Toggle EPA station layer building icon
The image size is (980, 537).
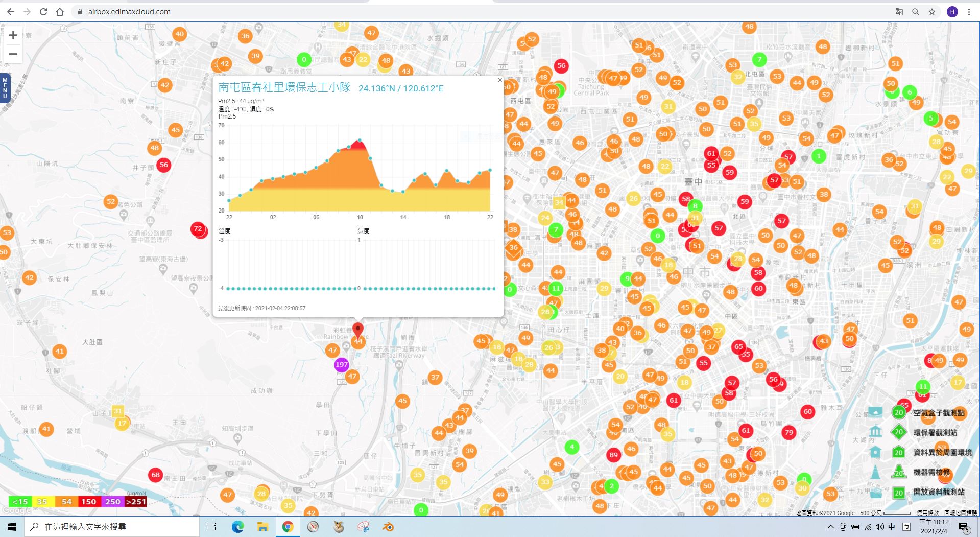875,432
